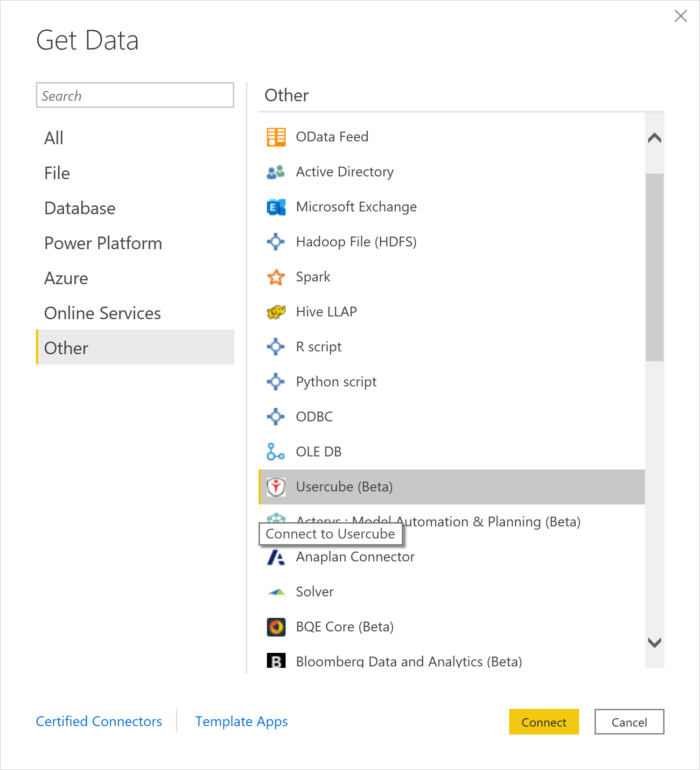Click the Solver logo icon

276,592
